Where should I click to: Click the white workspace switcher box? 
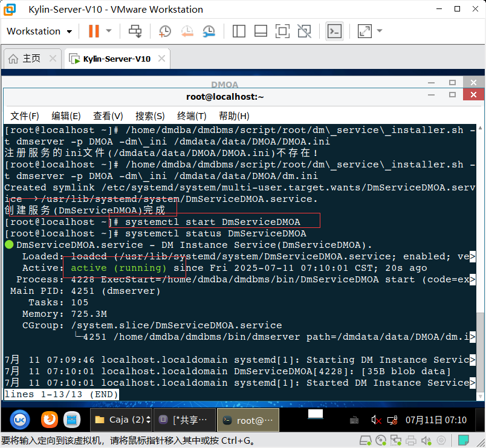[x=316, y=414]
